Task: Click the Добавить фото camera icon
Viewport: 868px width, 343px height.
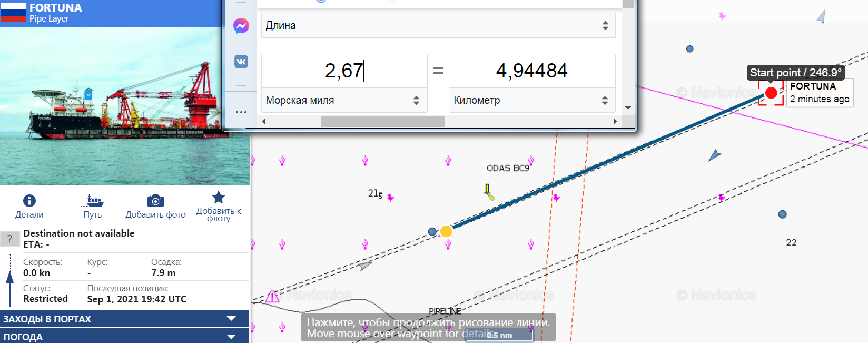Action: tap(155, 201)
